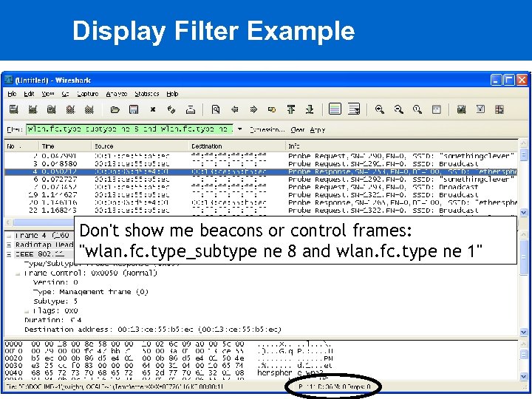The image size is (532, 399).
Task: Expand the Flags: 0x0 tree node
Action: coord(27,311)
